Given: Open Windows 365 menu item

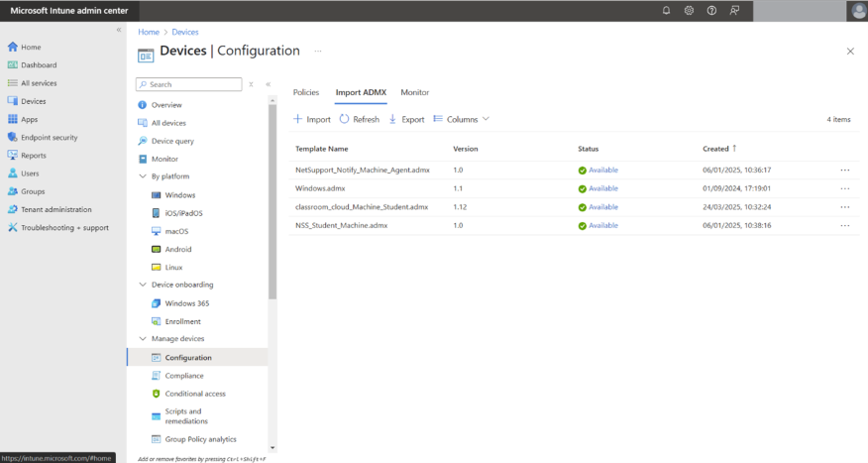Looking at the screenshot, I should point(187,303).
